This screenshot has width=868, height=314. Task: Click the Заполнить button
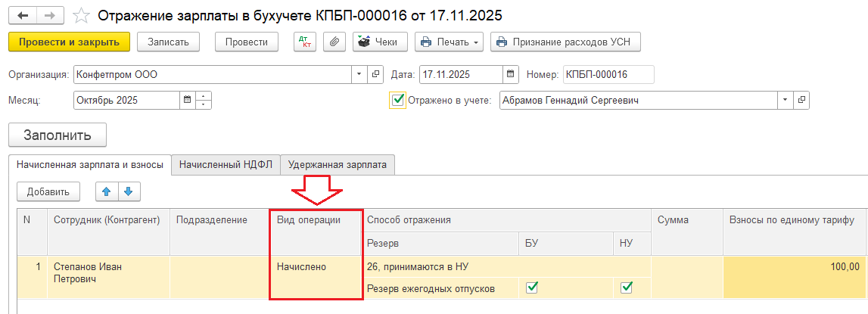coord(58,135)
